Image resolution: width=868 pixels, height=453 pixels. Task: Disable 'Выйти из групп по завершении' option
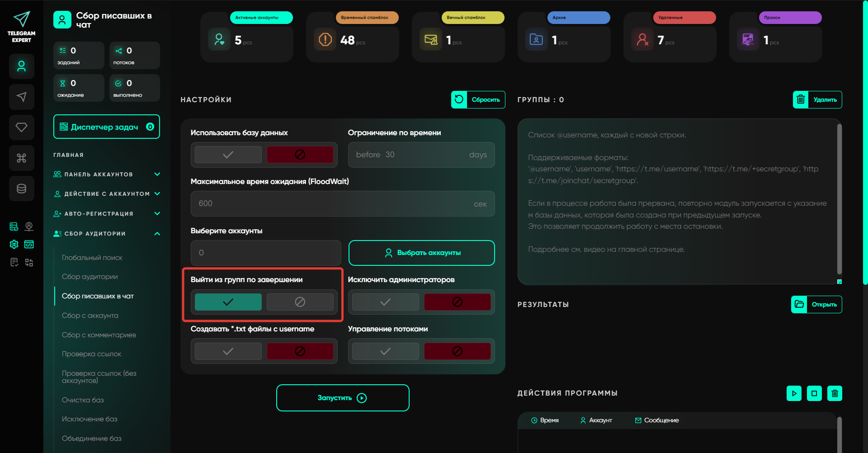[300, 302]
